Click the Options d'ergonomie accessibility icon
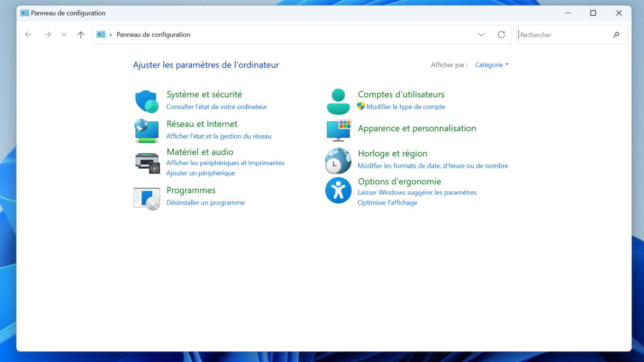This screenshot has width=644, height=362. pyautogui.click(x=338, y=190)
